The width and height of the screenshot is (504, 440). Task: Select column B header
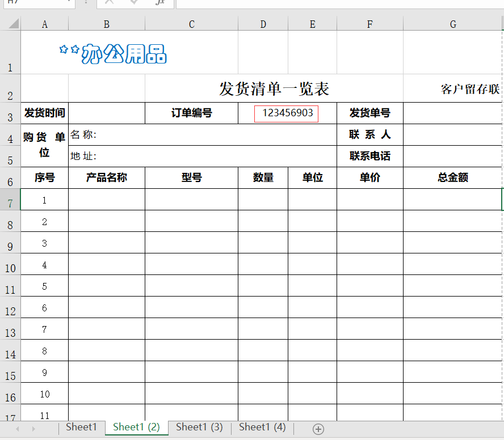[107, 24]
